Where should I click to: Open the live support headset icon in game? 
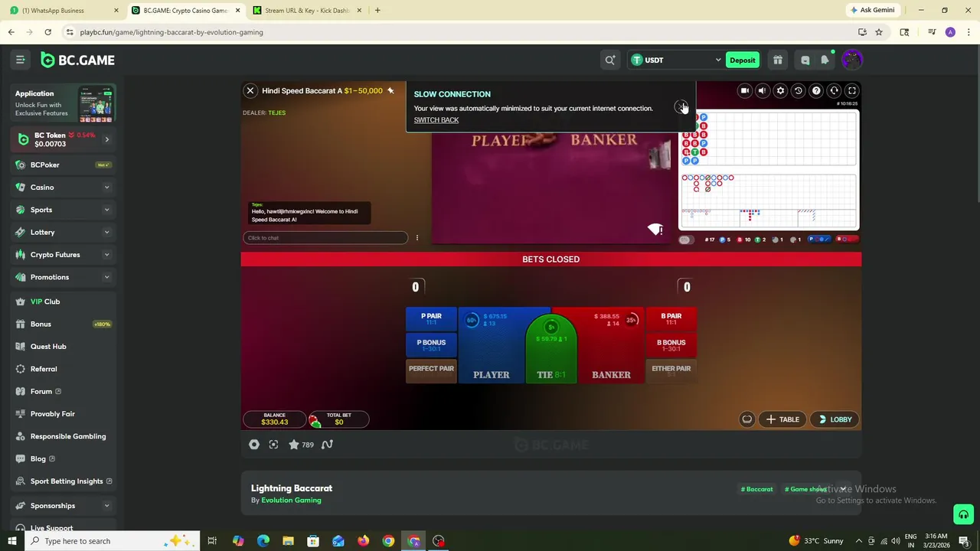(834, 90)
